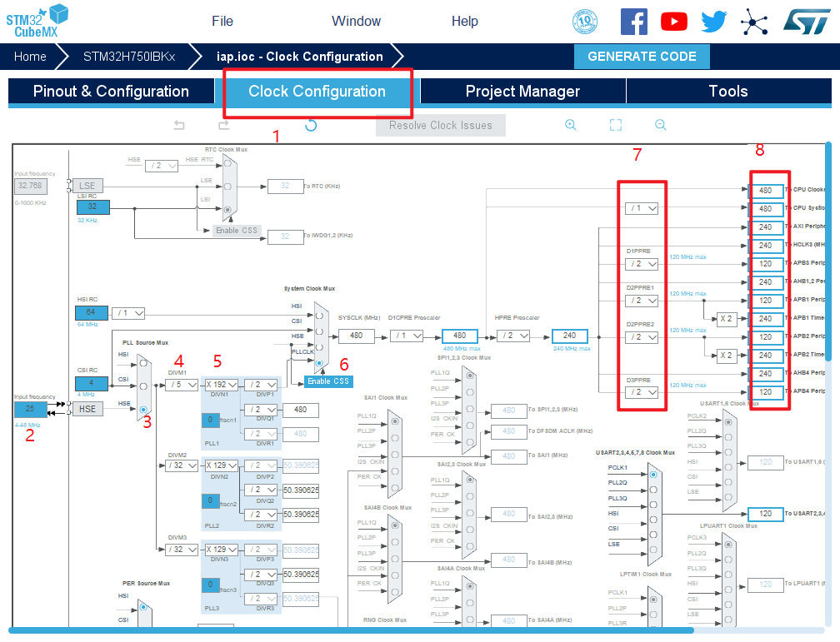Click the fit-to-screen icon
Viewport: 840px width, 642px height.
point(616,126)
